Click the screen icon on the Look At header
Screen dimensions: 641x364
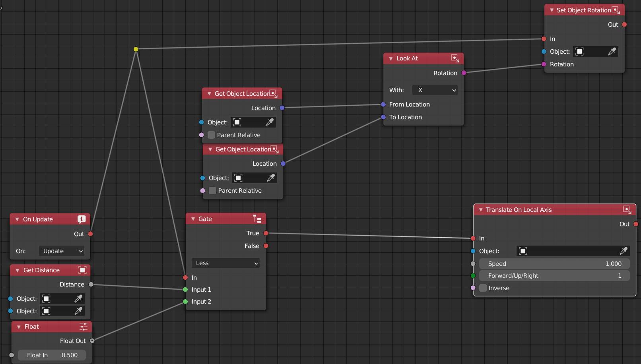click(455, 58)
